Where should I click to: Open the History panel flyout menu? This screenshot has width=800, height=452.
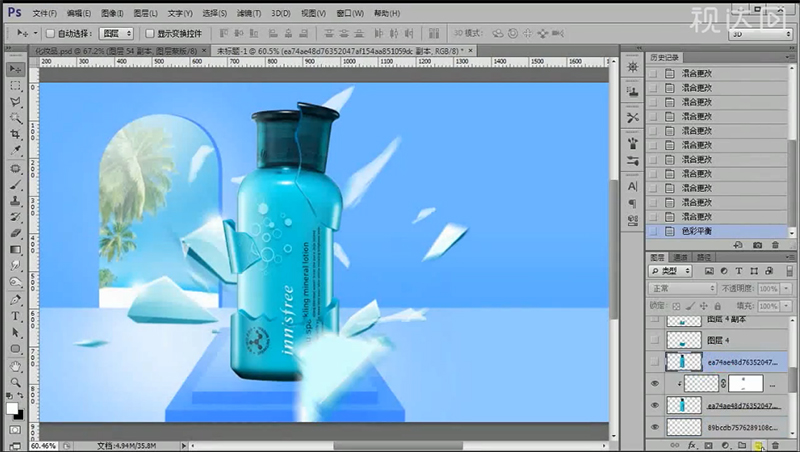pyautogui.click(x=790, y=57)
